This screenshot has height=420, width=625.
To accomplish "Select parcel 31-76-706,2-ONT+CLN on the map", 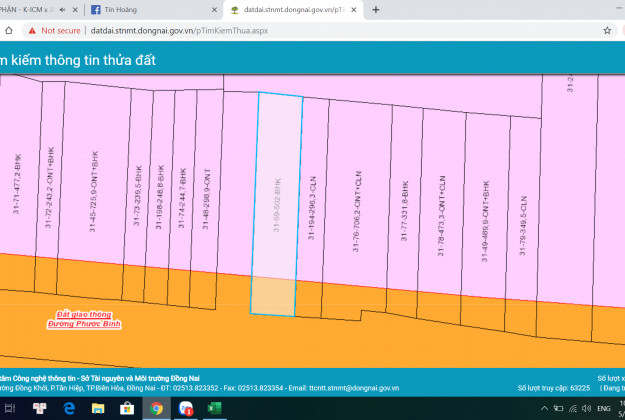I will pyautogui.click(x=357, y=208).
